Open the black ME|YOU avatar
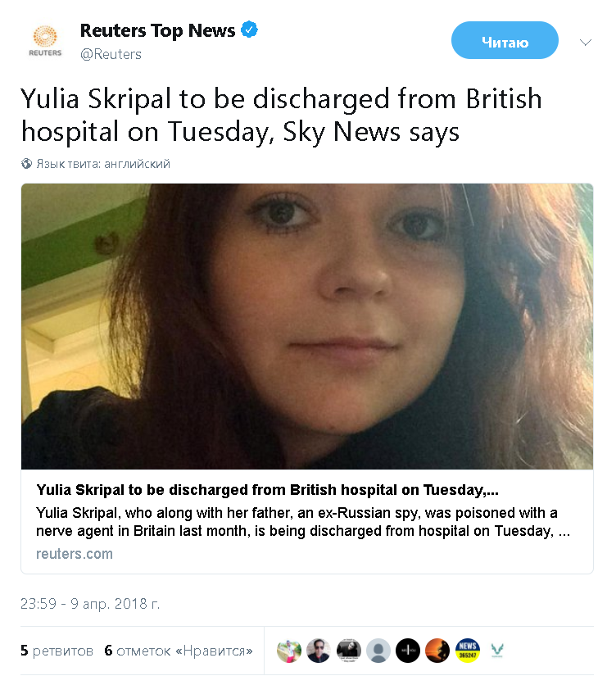 (408, 650)
